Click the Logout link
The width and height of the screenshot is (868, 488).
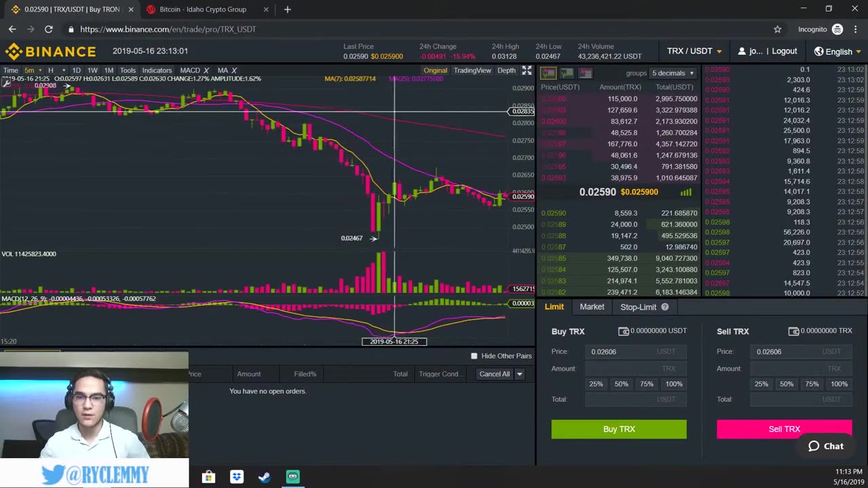click(785, 52)
